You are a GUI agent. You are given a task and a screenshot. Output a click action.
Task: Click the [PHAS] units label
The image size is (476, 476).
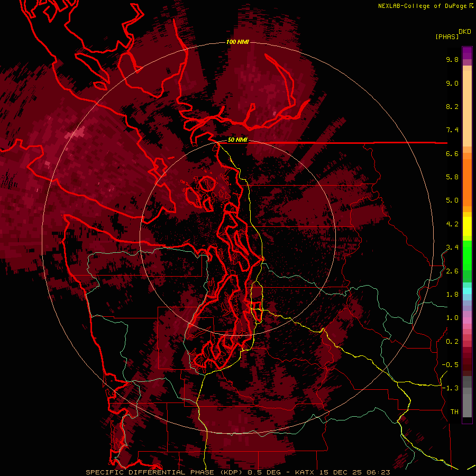(447, 36)
